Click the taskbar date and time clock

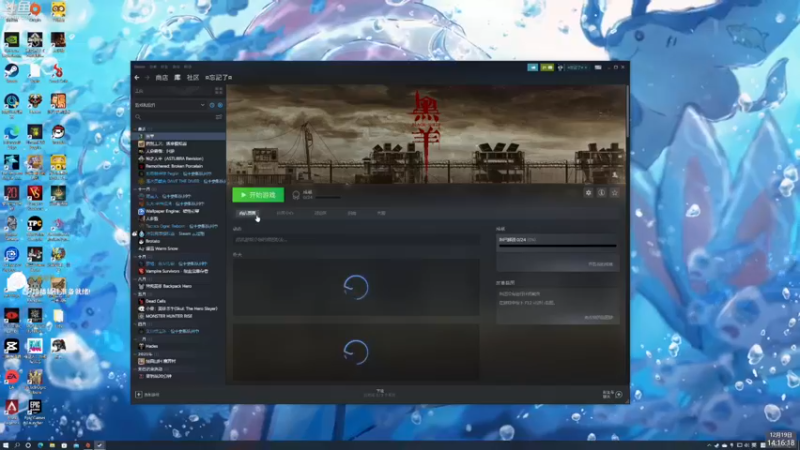click(x=781, y=439)
